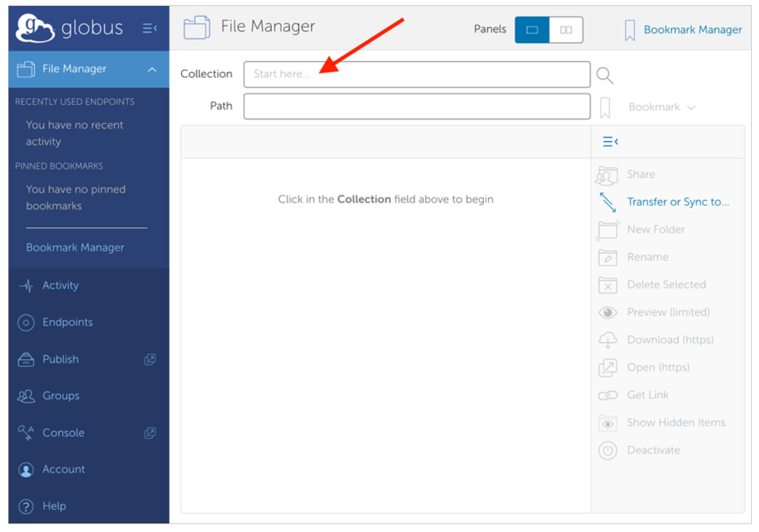Select New Folder action

click(656, 230)
